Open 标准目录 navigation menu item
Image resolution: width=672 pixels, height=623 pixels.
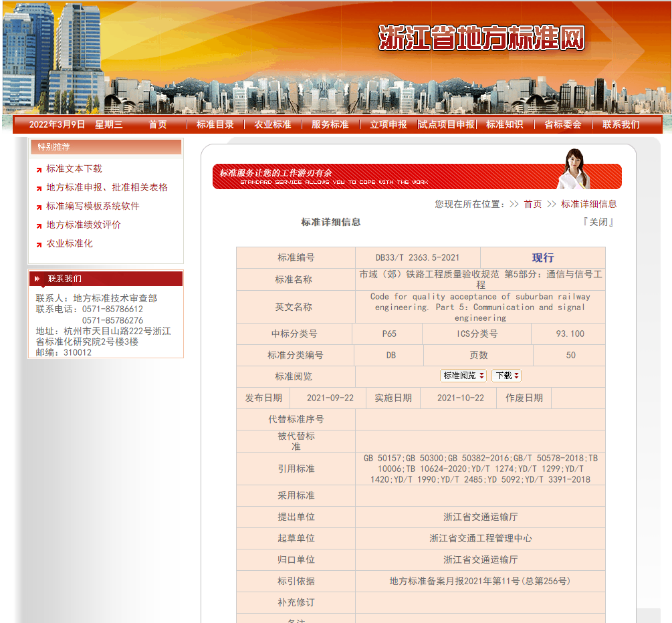pyautogui.click(x=215, y=124)
